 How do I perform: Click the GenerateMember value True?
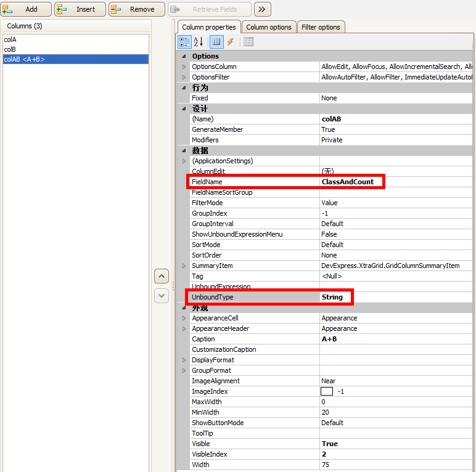coord(328,129)
